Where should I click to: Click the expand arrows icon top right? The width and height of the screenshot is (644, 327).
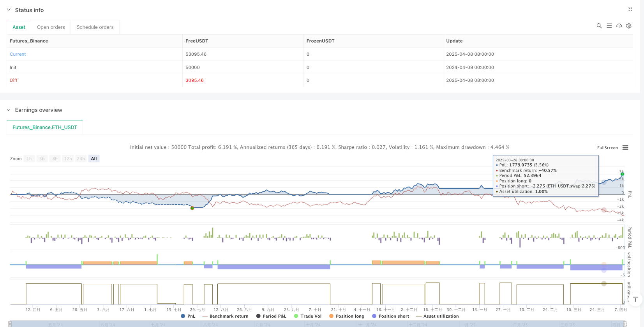point(630,9)
